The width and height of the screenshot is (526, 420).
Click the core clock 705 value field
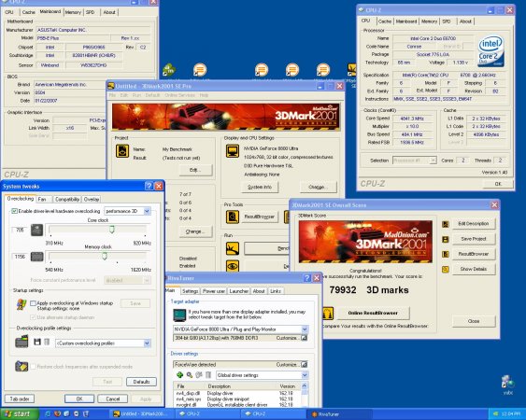21,230
